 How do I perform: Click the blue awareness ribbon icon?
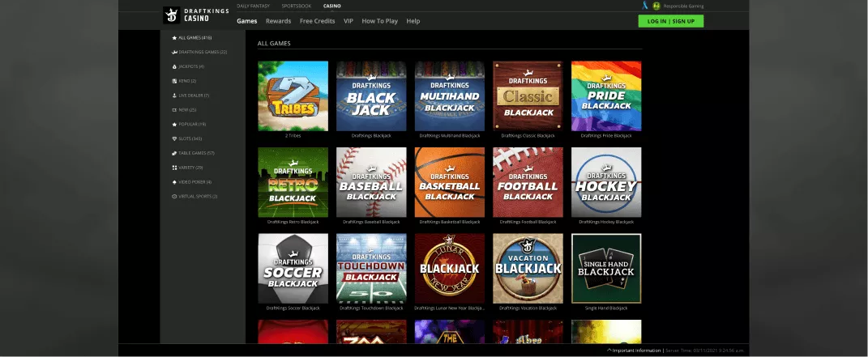tap(645, 6)
